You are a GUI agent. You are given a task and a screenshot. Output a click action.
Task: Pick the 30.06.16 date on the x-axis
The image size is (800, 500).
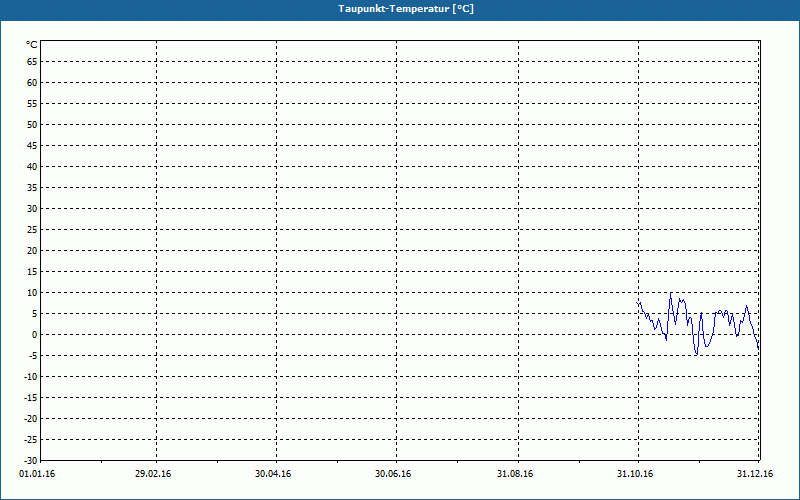[x=394, y=474]
